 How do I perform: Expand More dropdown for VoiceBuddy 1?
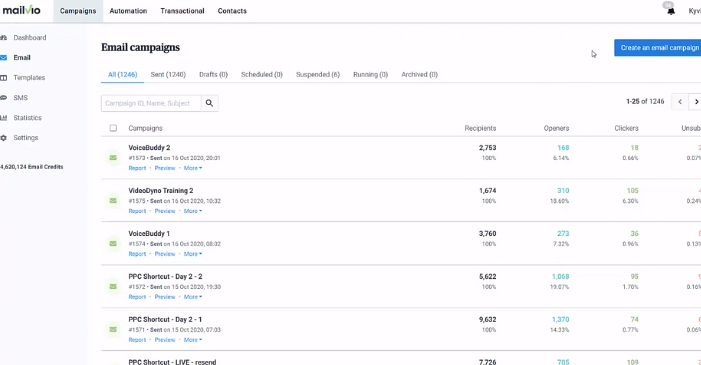(x=193, y=254)
